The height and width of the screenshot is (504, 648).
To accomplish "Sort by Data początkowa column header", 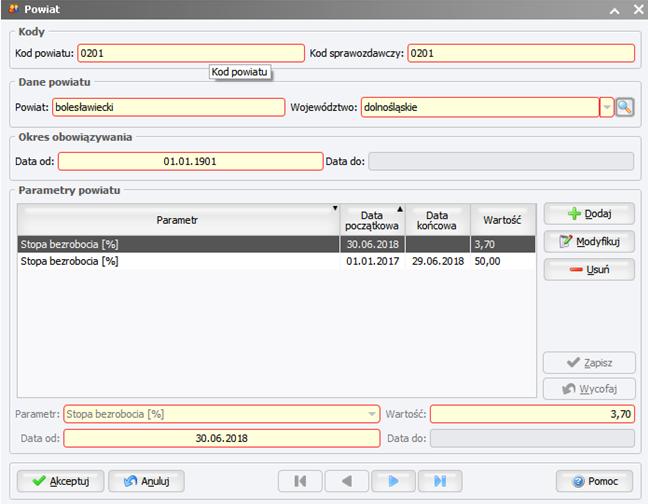I will coord(372,220).
